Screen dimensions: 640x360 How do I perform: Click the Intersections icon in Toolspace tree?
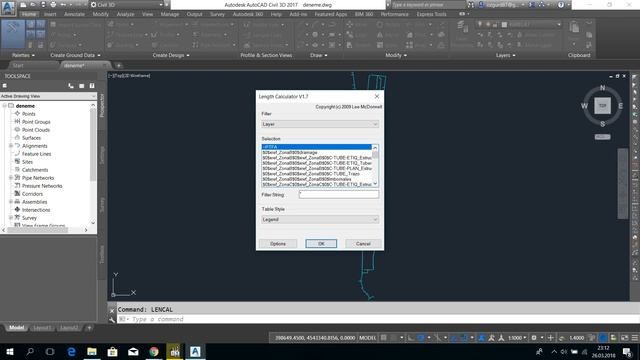[17, 209]
